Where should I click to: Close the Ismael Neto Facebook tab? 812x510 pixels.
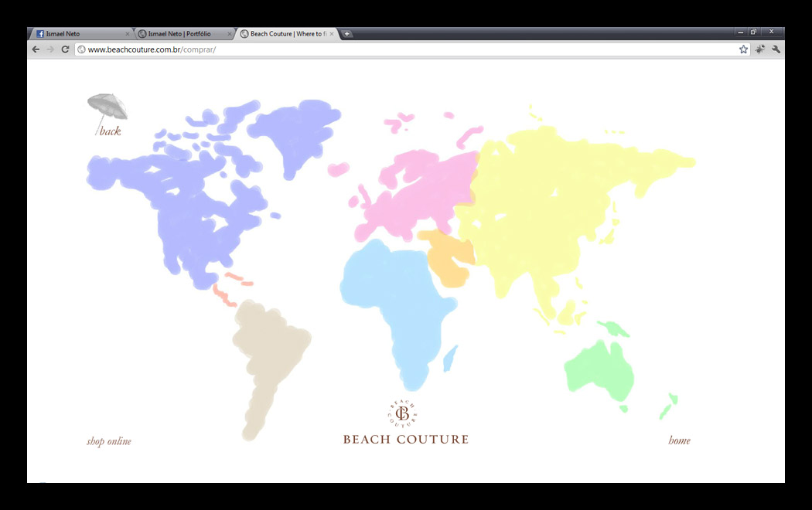tap(128, 34)
